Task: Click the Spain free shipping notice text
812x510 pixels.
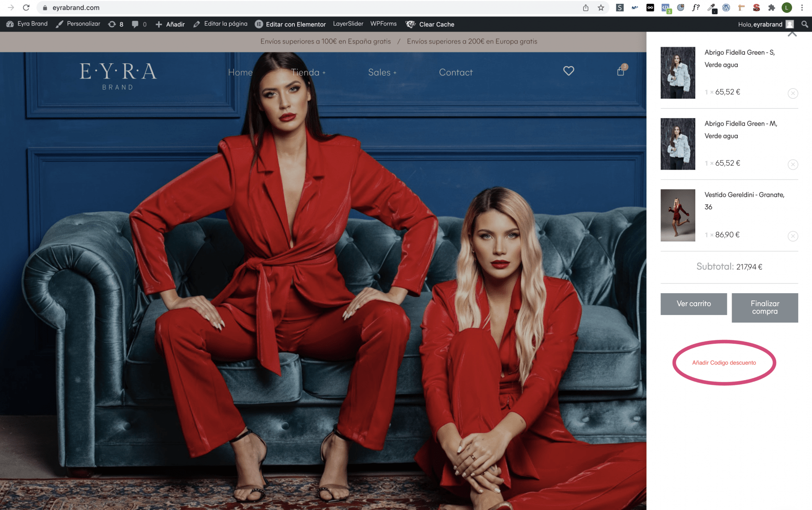Action: (325, 42)
